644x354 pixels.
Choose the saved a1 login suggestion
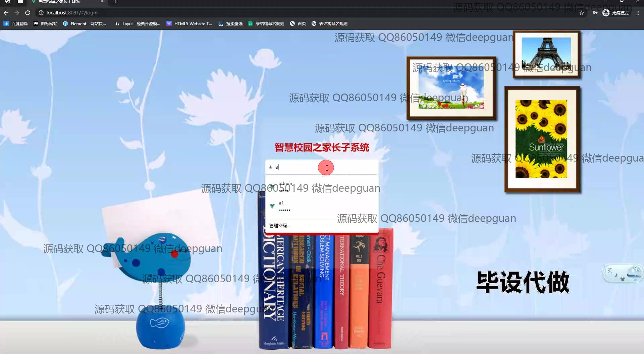point(322,206)
